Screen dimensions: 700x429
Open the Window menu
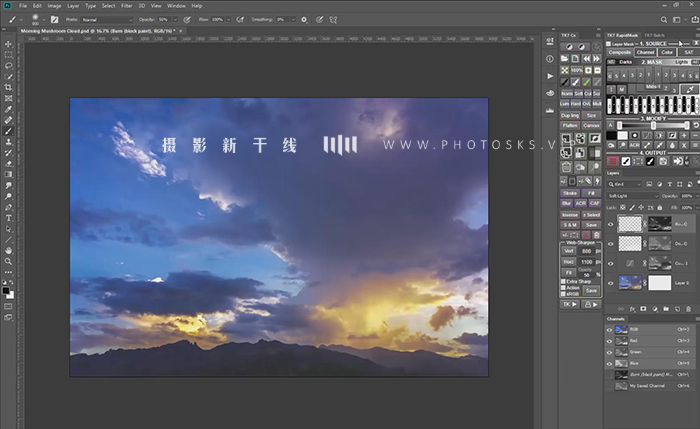[x=176, y=6]
